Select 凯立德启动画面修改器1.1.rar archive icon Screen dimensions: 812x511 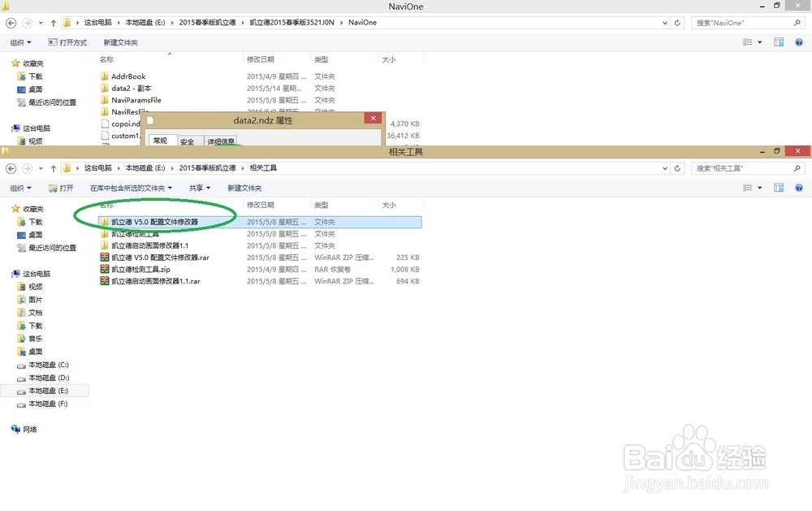pos(105,281)
